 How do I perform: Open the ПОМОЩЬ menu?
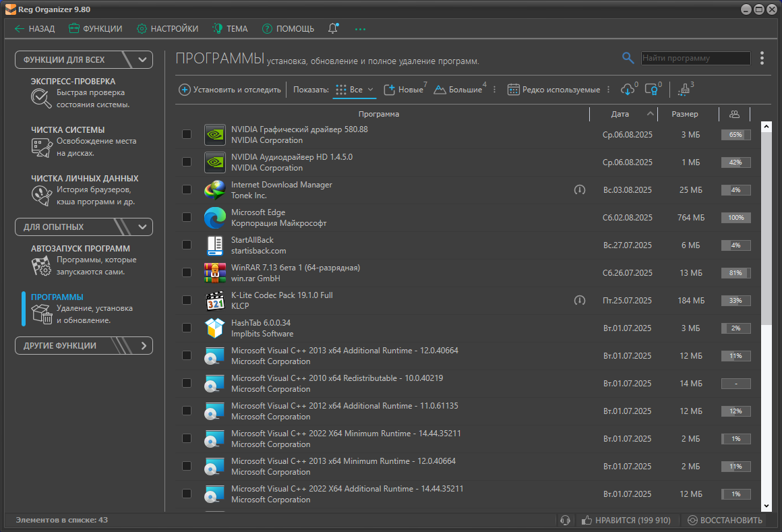click(289, 29)
